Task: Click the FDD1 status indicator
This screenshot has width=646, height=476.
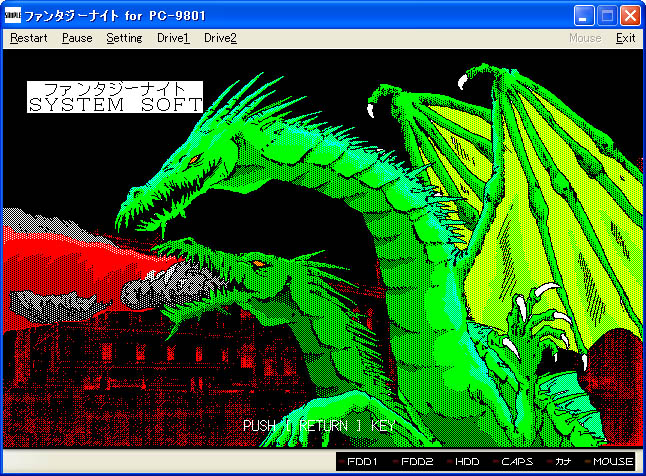Action: pos(358,461)
